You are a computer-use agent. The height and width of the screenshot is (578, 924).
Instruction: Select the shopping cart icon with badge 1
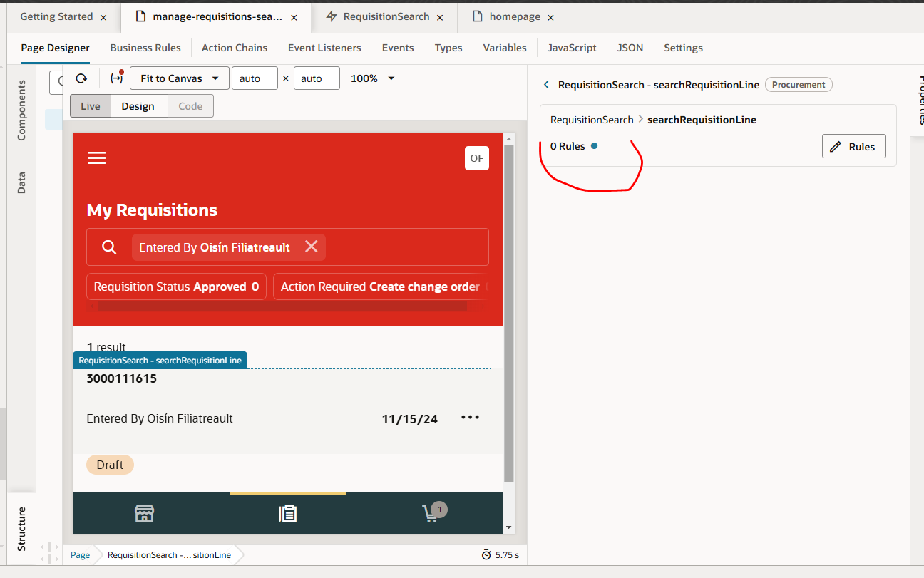431,512
